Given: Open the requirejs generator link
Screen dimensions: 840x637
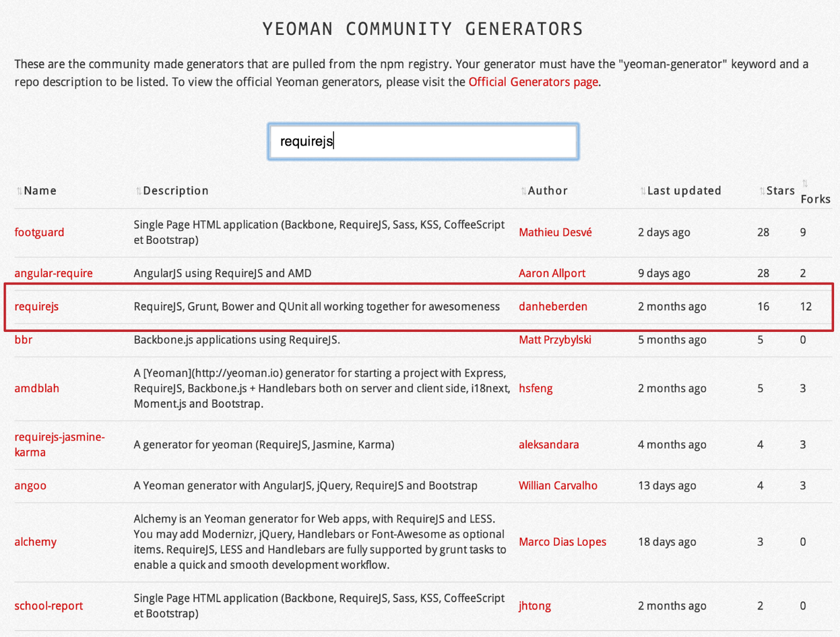Looking at the screenshot, I should click(x=36, y=307).
